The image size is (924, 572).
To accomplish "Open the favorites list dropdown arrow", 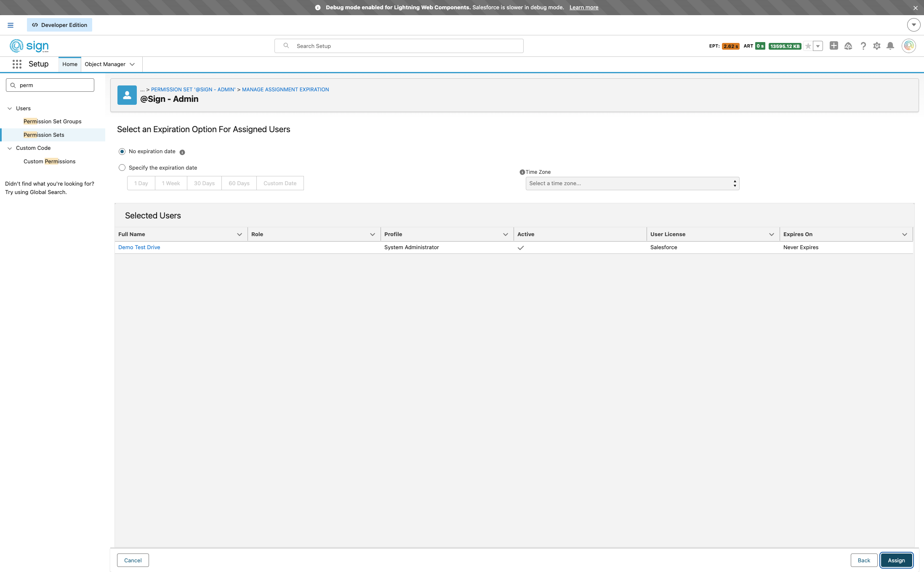I will tap(818, 46).
